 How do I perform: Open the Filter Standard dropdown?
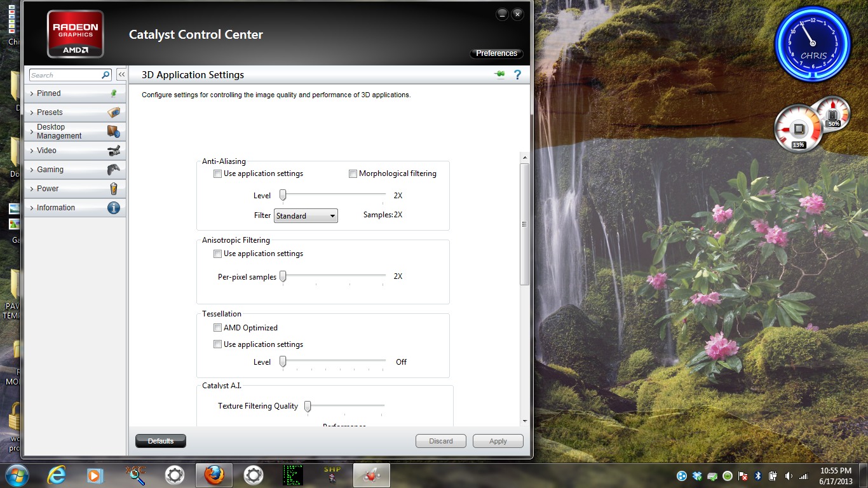click(306, 216)
